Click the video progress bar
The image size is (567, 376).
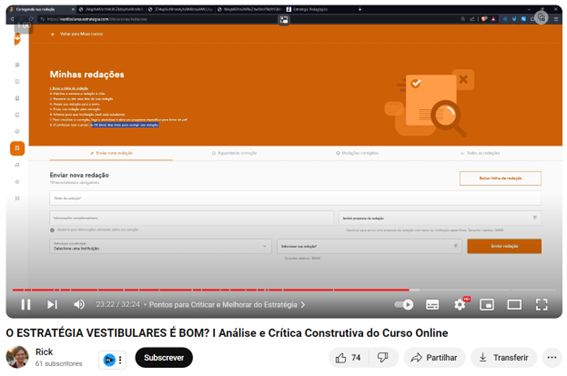coord(284,290)
